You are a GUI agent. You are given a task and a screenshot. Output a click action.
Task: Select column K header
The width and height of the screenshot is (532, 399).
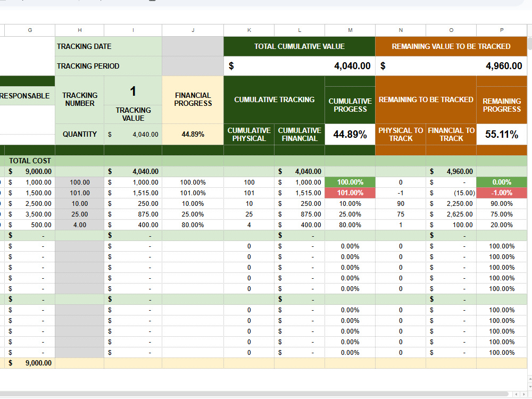coord(249,30)
